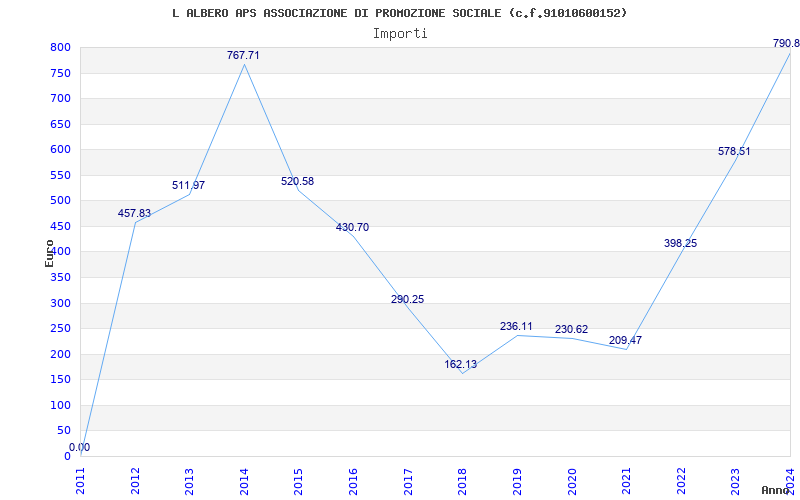Click the 'Euro' y-axis title
Image resolution: width=800 pixels, height=500 pixels.
click(49, 253)
